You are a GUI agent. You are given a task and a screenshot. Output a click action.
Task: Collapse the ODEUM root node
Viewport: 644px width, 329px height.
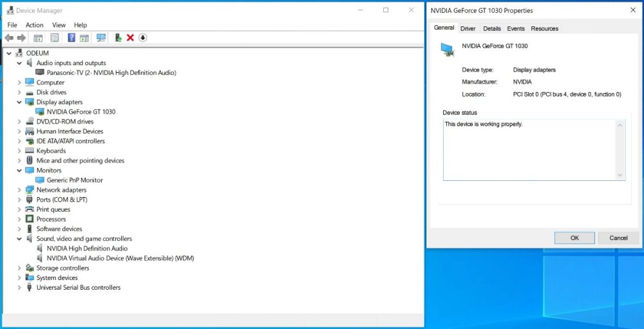(x=8, y=53)
